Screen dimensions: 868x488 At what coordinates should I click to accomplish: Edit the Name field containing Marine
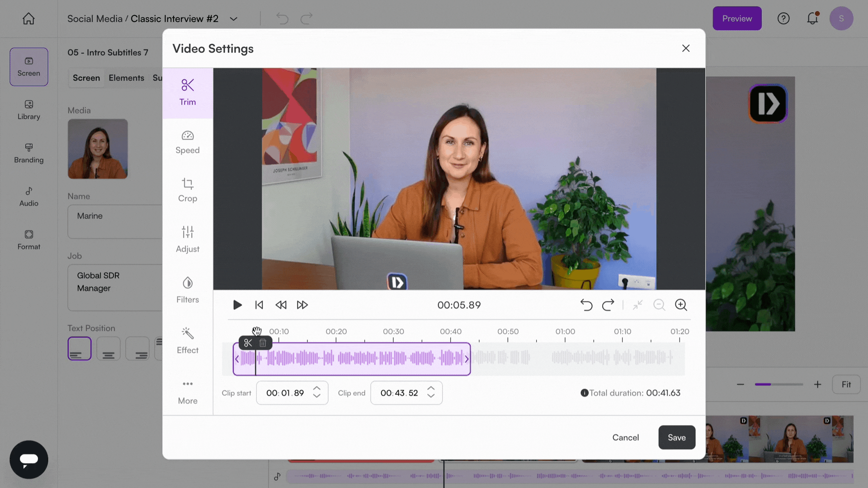coord(115,221)
